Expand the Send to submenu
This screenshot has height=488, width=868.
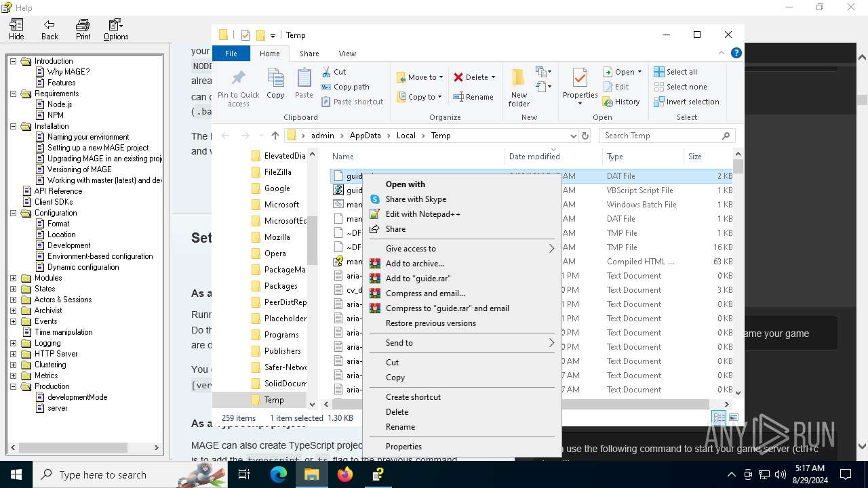point(462,343)
